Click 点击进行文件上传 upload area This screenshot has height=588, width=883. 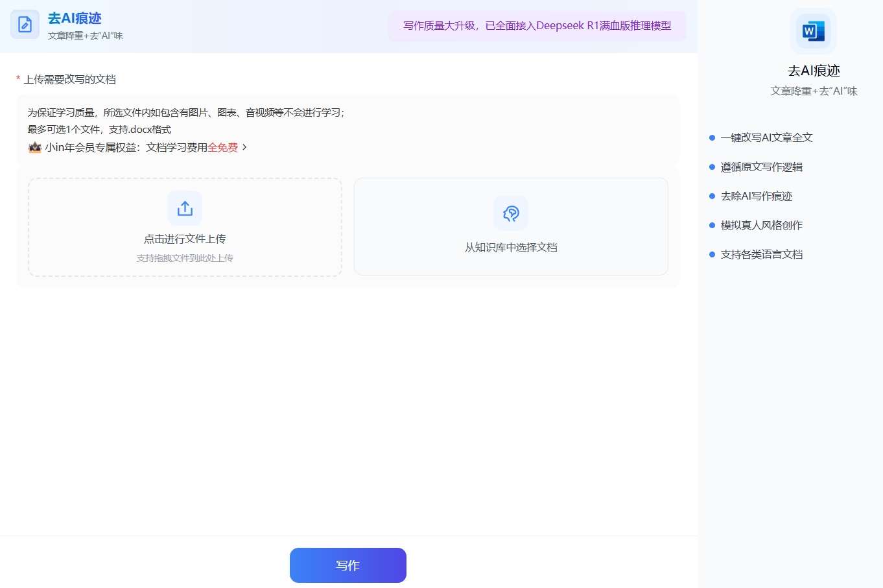[x=185, y=227]
